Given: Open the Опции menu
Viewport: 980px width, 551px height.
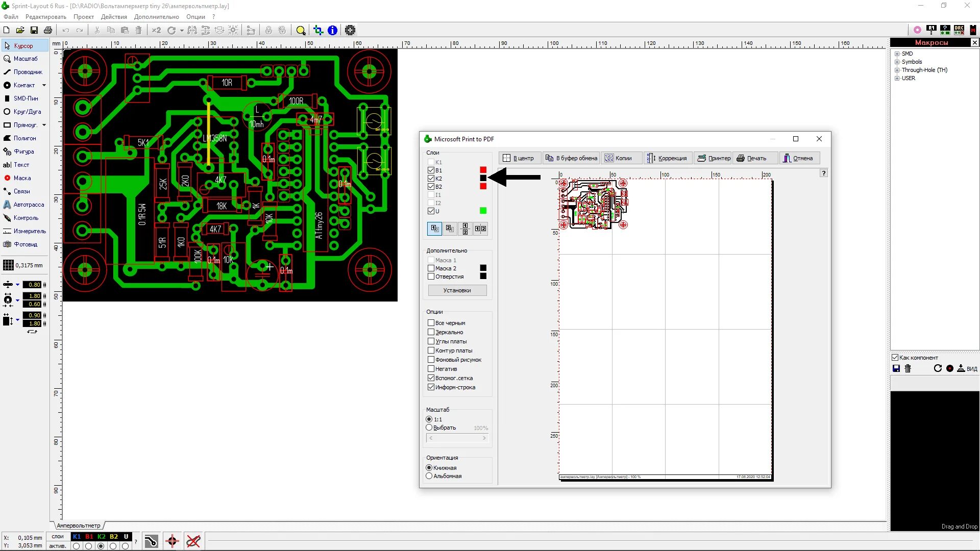Looking at the screenshot, I should tap(195, 17).
